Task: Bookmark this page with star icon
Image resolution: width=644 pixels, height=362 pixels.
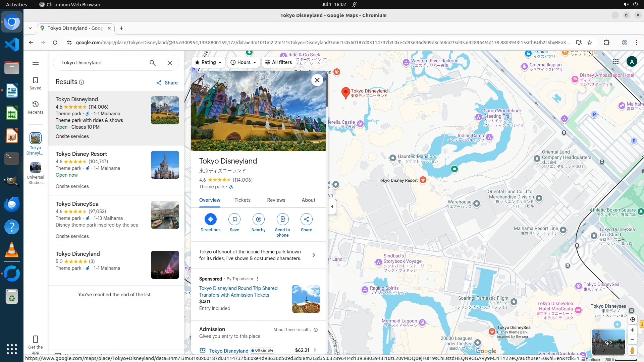Action: pyautogui.click(x=590, y=43)
